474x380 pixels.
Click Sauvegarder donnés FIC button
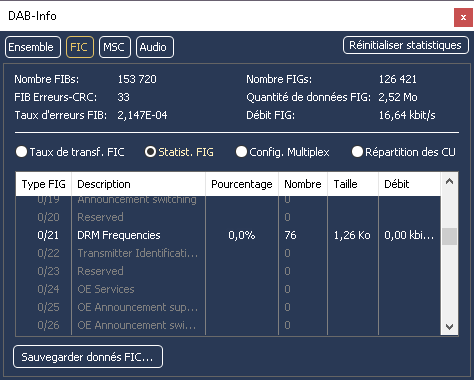point(88,357)
